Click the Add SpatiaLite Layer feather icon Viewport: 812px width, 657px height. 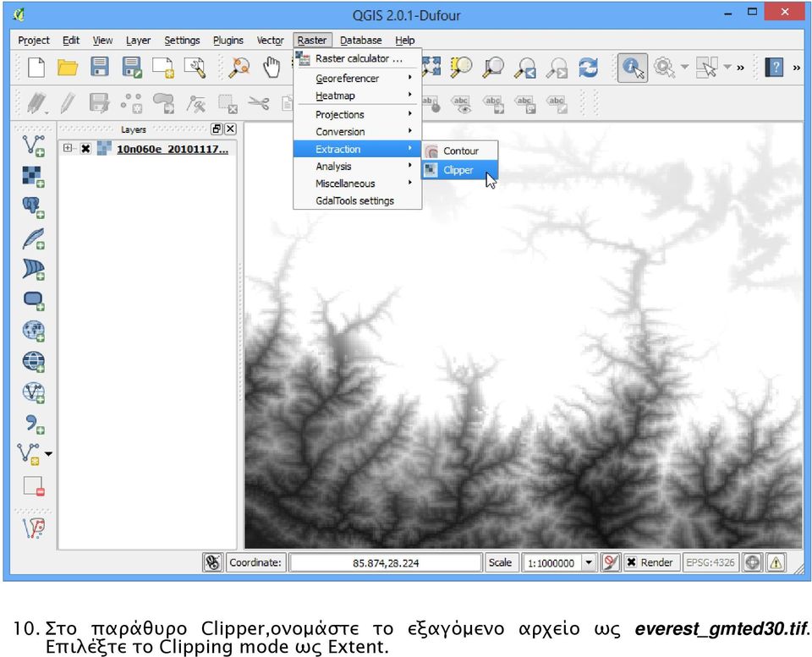(34, 238)
